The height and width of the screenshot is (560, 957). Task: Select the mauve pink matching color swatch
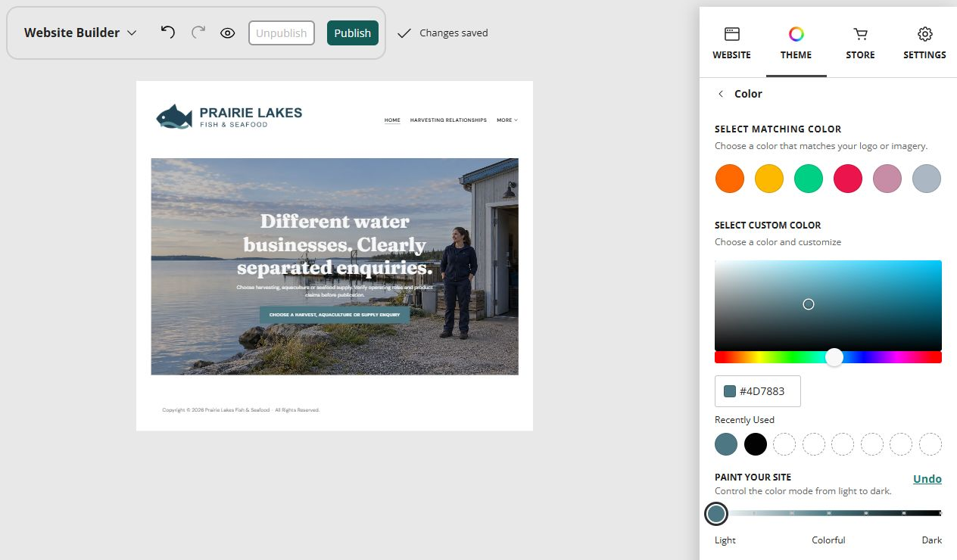[x=887, y=179]
